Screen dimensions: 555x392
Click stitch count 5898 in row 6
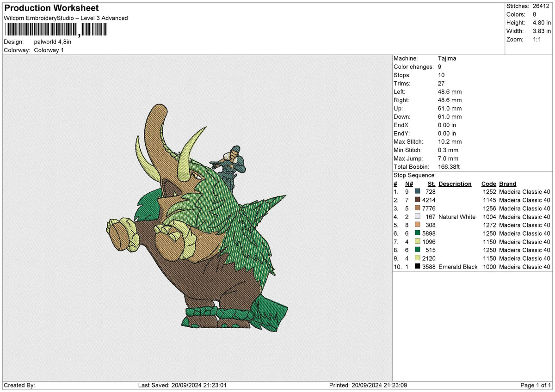[429, 233]
